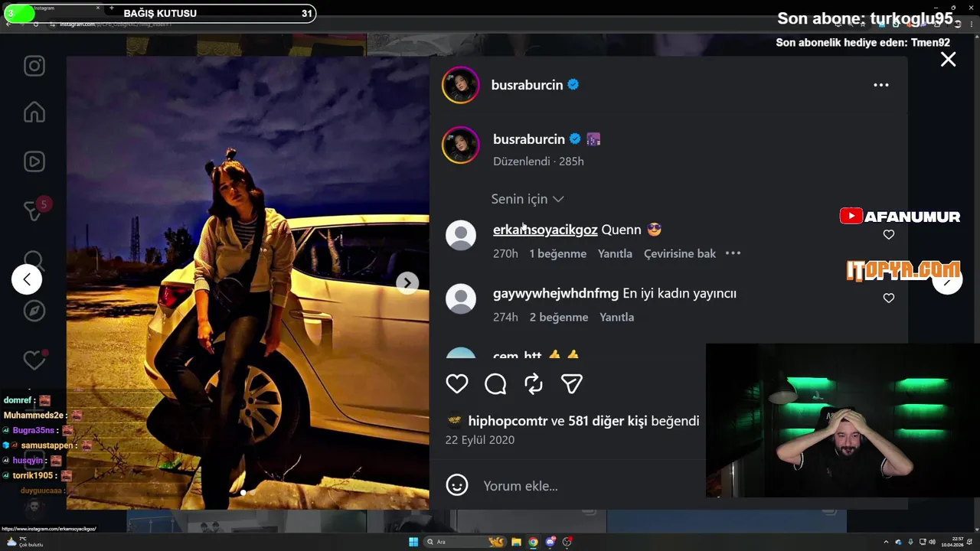View the 1 beğenme likes on comment

tap(558, 253)
